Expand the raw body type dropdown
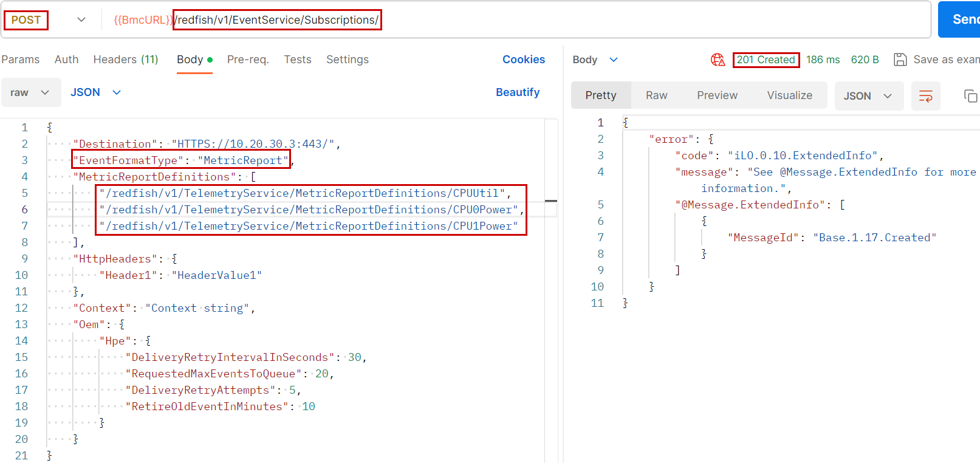 point(31,92)
